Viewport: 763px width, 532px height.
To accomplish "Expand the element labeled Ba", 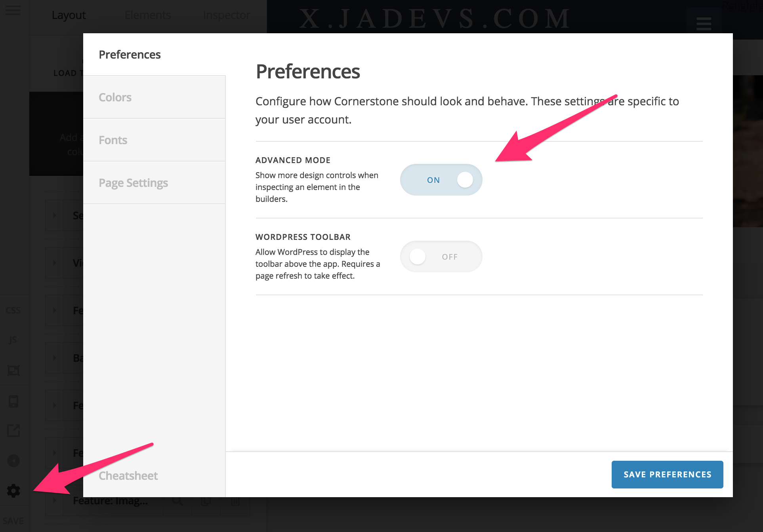I will 54,358.
